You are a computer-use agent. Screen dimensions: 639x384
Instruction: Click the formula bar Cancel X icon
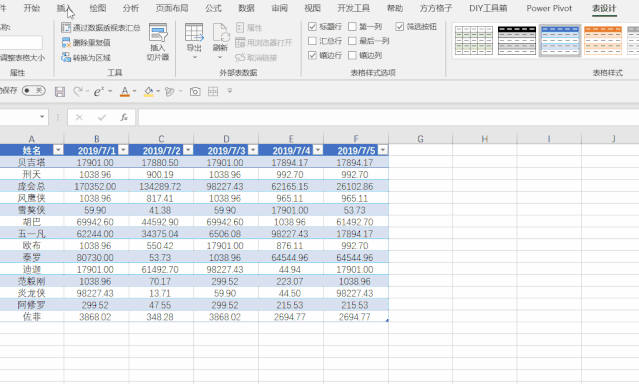pyautogui.click(x=79, y=117)
